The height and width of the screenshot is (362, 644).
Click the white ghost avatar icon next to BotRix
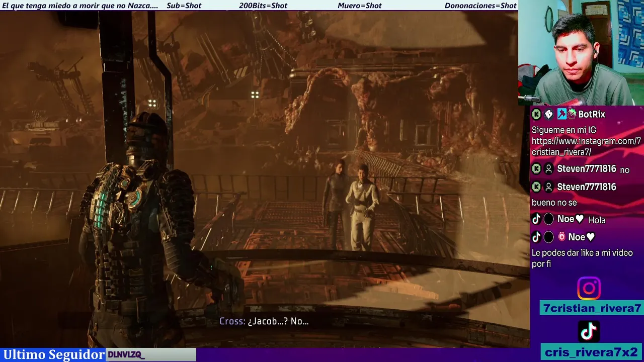(549, 115)
